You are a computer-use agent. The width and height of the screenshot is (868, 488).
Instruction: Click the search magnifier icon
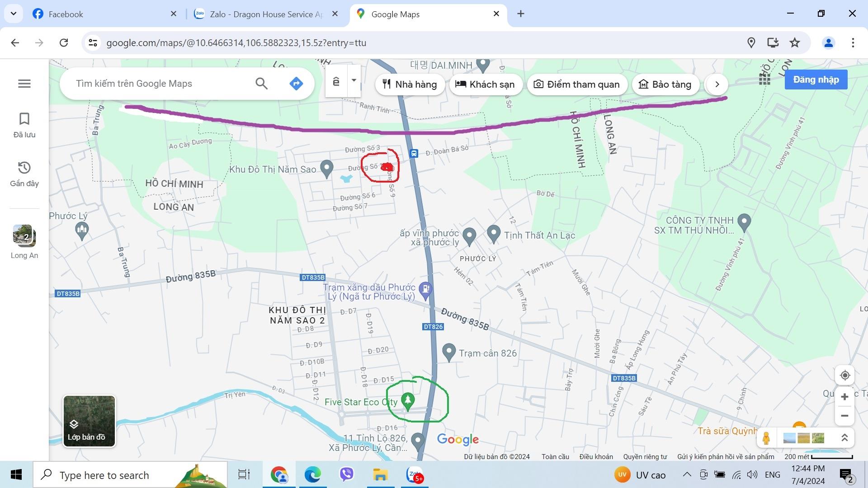261,84
